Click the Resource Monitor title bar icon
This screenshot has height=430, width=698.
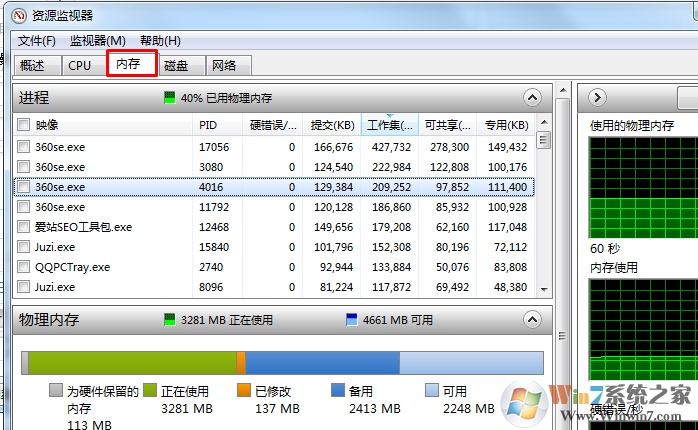click(19, 16)
